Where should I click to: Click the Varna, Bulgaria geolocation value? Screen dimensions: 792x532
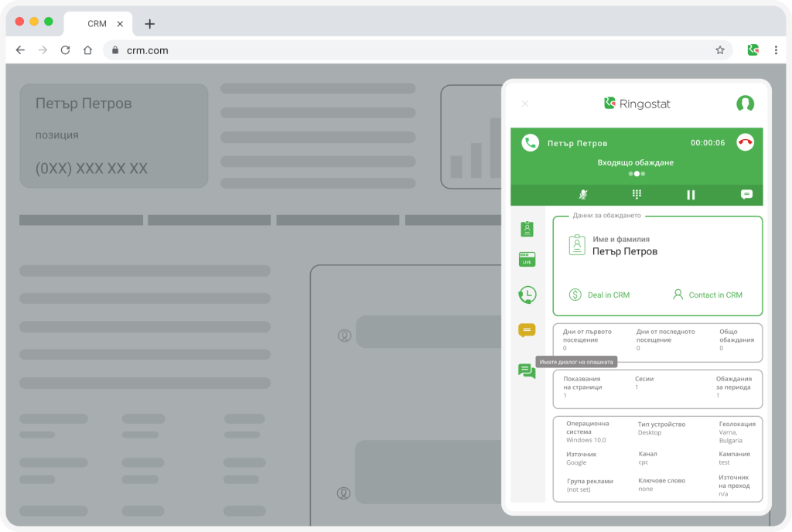(x=730, y=437)
